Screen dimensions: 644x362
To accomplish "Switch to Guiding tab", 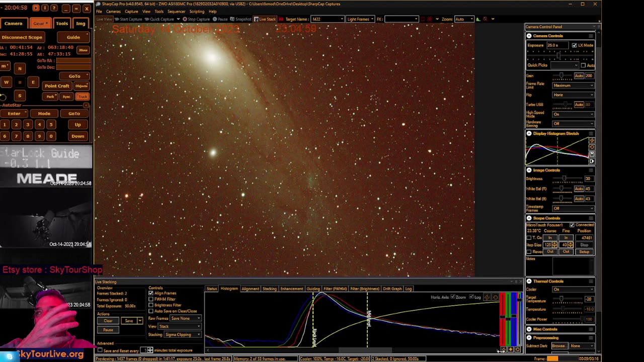I will 313,289.
